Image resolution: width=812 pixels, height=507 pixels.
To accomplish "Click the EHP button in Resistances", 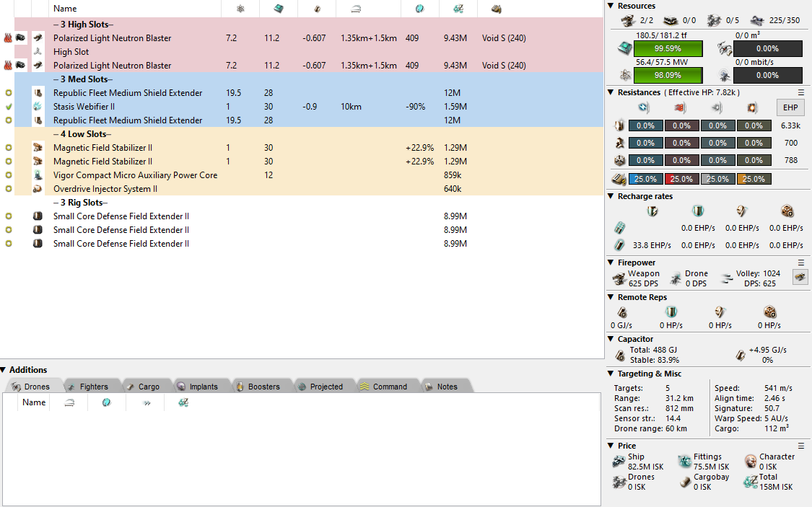I will pos(790,107).
